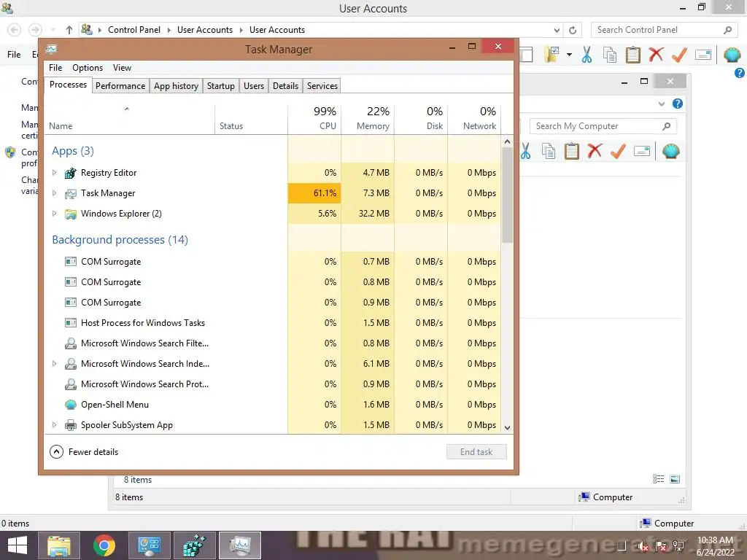Viewport: 747px width, 560px height.
Task: Open Task Manager Options menu
Action: coord(88,68)
